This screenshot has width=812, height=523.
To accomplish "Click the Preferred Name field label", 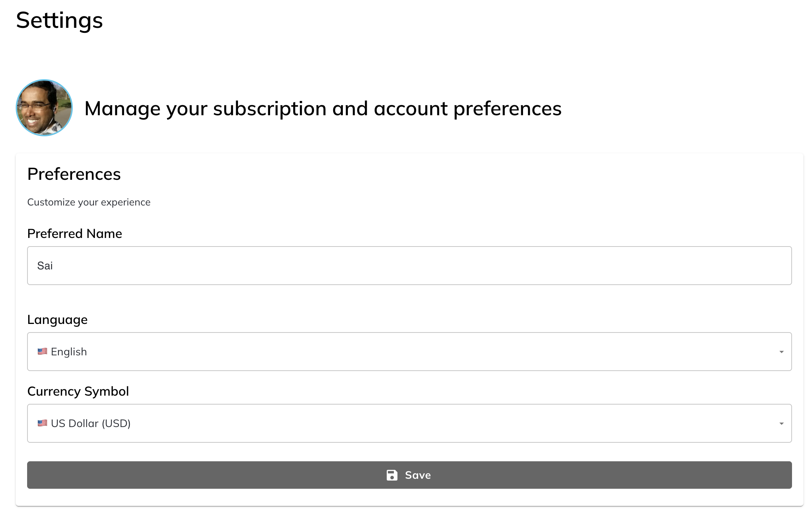I will pyautogui.click(x=75, y=234).
